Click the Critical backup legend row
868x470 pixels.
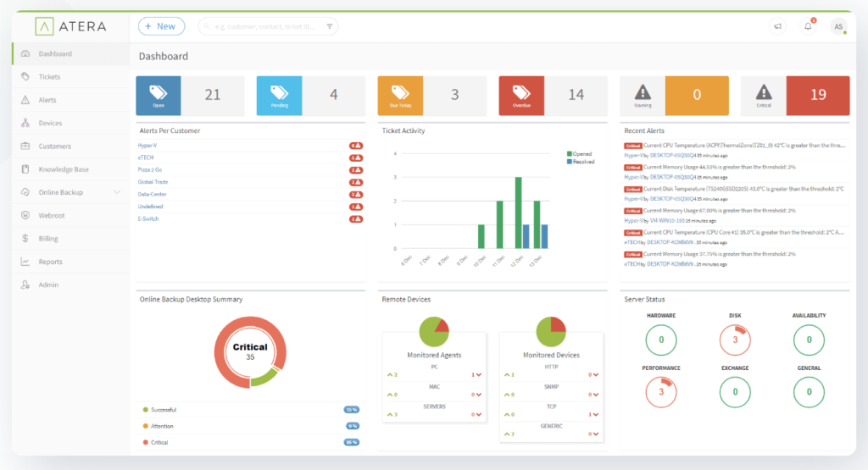(251, 442)
